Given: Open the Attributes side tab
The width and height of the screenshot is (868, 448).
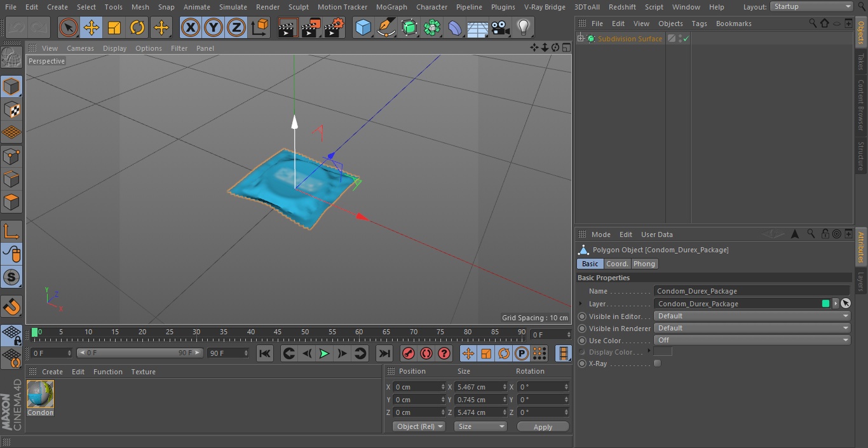Looking at the screenshot, I should click(861, 247).
